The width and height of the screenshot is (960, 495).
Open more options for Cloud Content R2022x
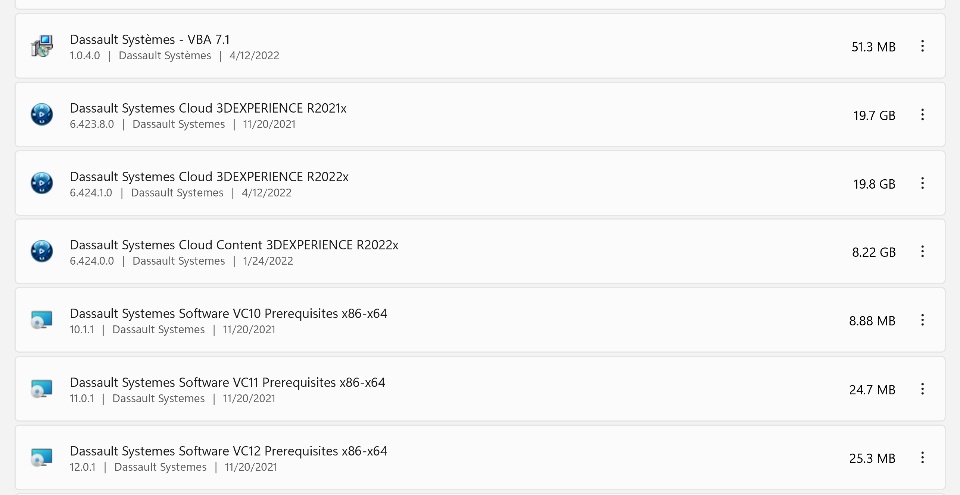[922, 252]
